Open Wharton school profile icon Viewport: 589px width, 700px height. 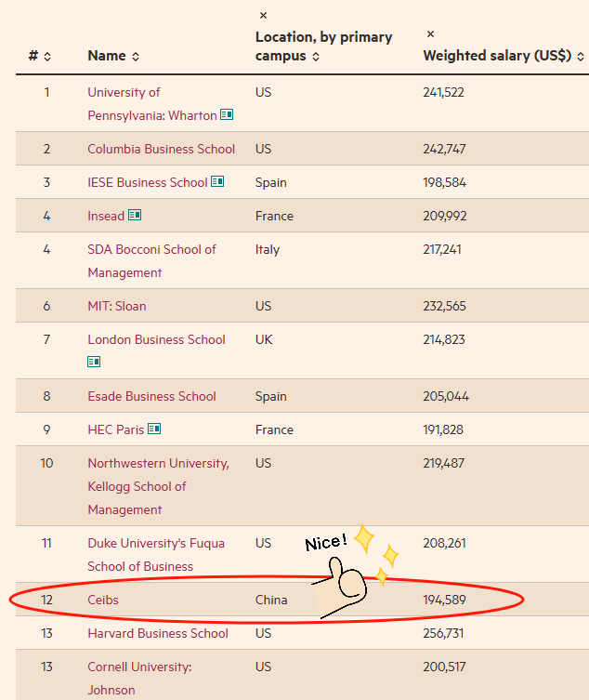pos(227,114)
